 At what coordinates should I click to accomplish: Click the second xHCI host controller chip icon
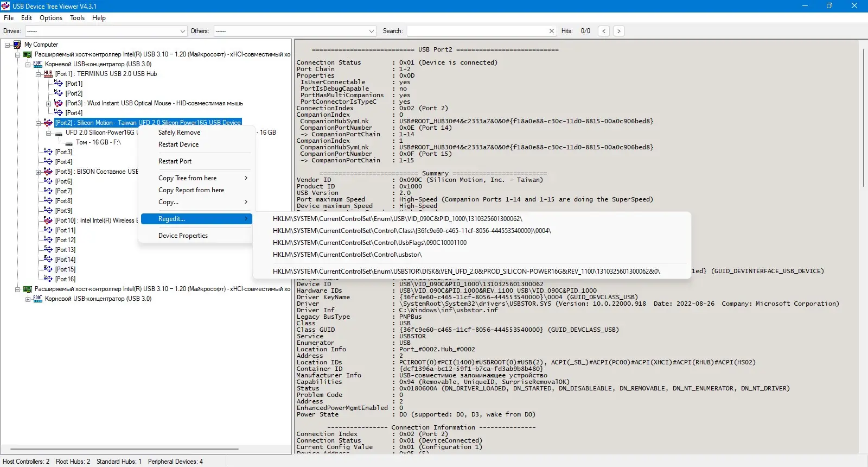27,289
